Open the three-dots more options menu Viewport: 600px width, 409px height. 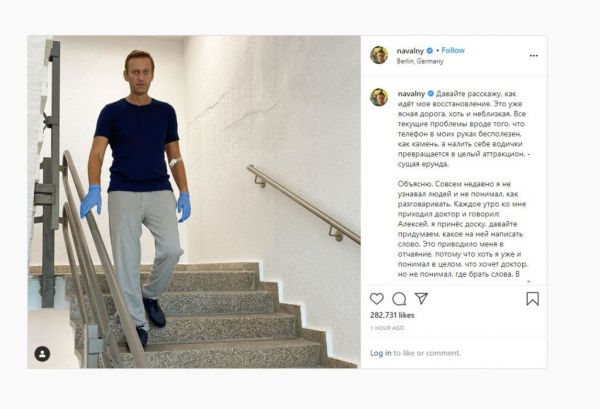pos(534,56)
